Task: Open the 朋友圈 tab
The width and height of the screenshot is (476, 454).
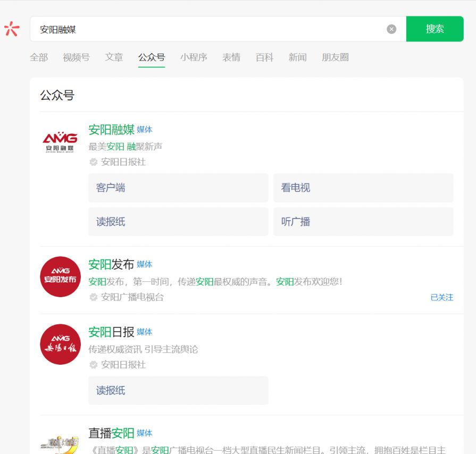Action: [335, 57]
